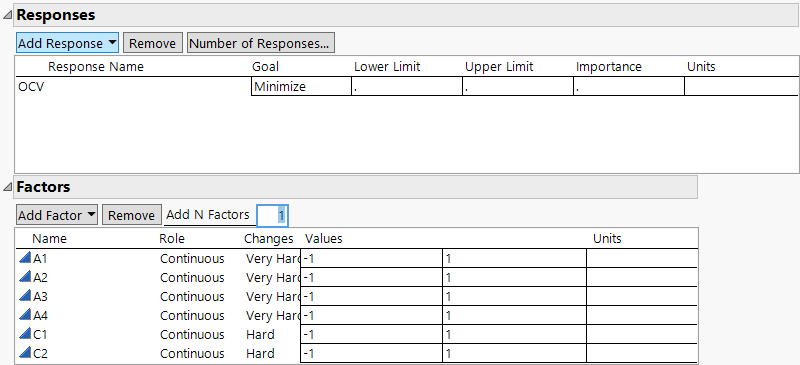Click the low value -1 for C1
This screenshot has height=365, width=800.
371,335
